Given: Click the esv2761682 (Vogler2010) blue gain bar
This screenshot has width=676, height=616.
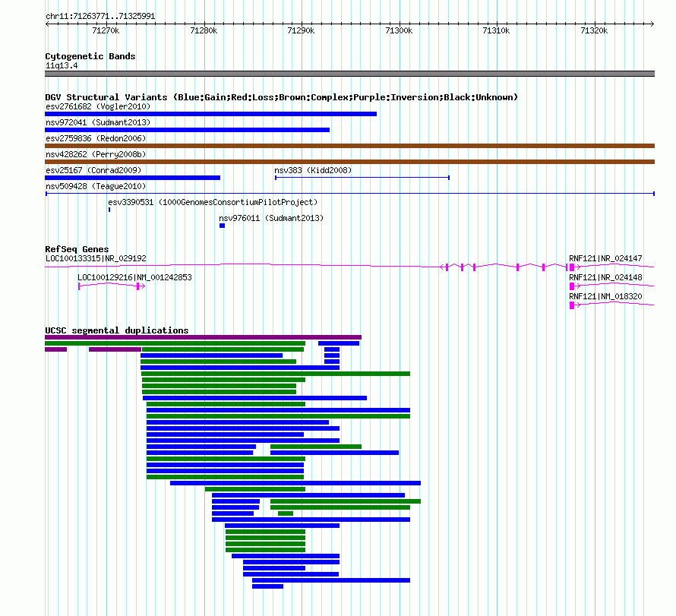Looking at the screenshot, I should pos(211,114).
